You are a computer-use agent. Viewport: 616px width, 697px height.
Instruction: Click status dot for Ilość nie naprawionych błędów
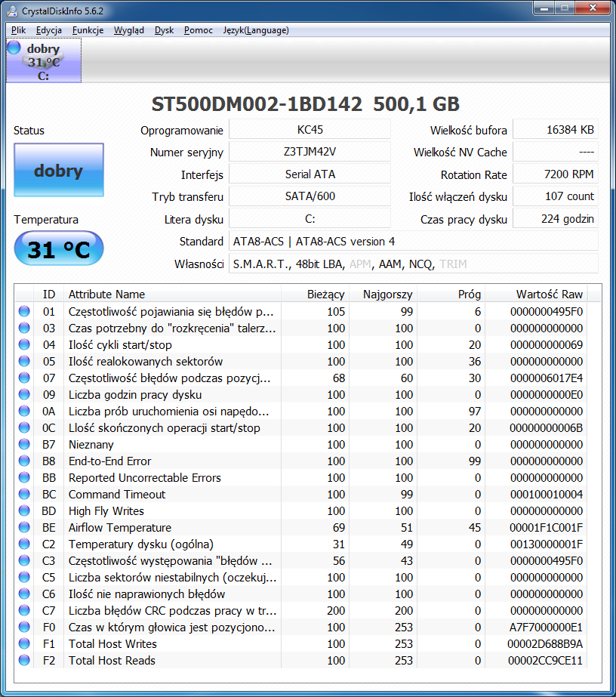tap(24, 594)
